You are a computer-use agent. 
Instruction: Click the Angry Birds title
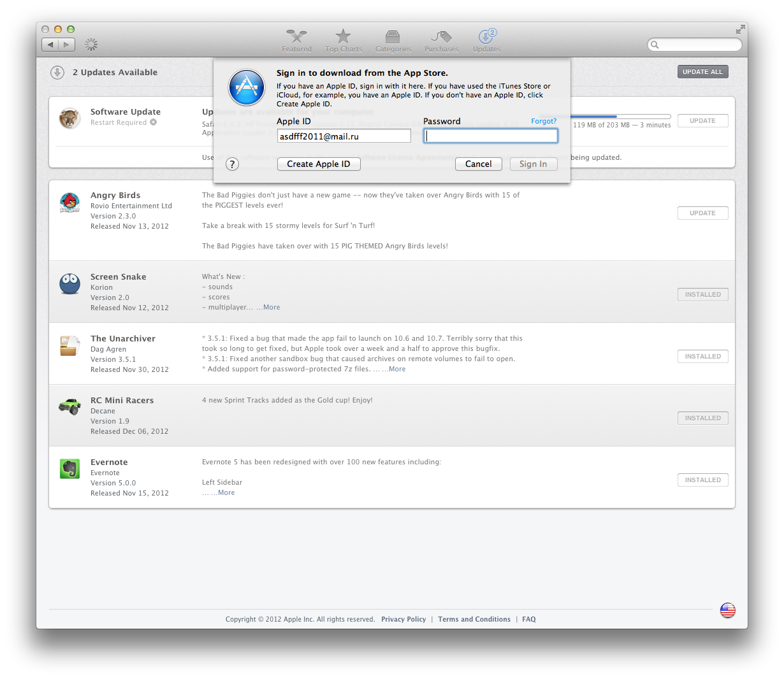click(115, 196)
